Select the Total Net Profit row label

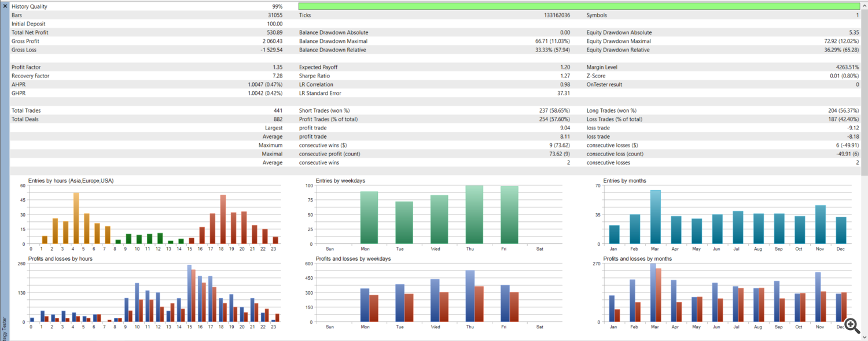[30, 32]
